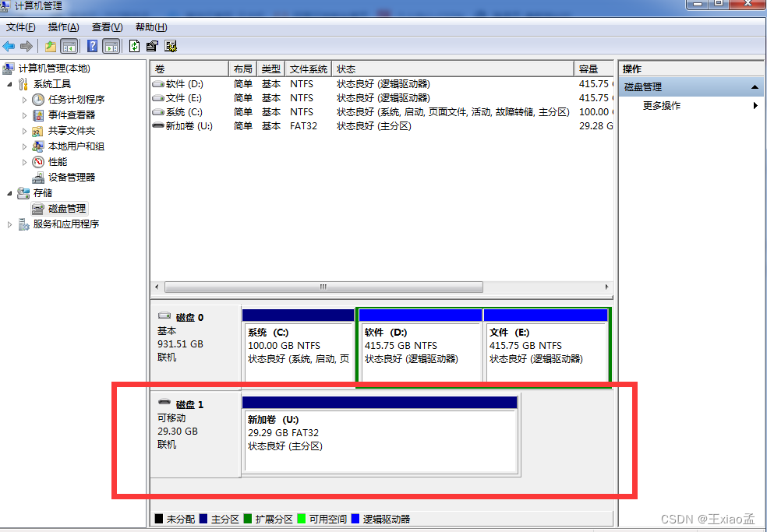Viewport: 767px width, 532px height.
Task: Click the 磁盘管理 disk icon in tree
Action: (37, 209)
